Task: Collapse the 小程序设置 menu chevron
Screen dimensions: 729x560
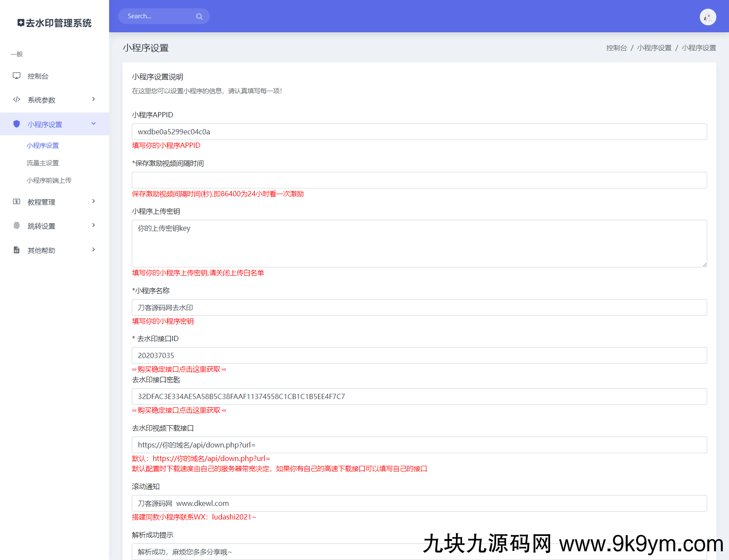Action: (93, 124)
